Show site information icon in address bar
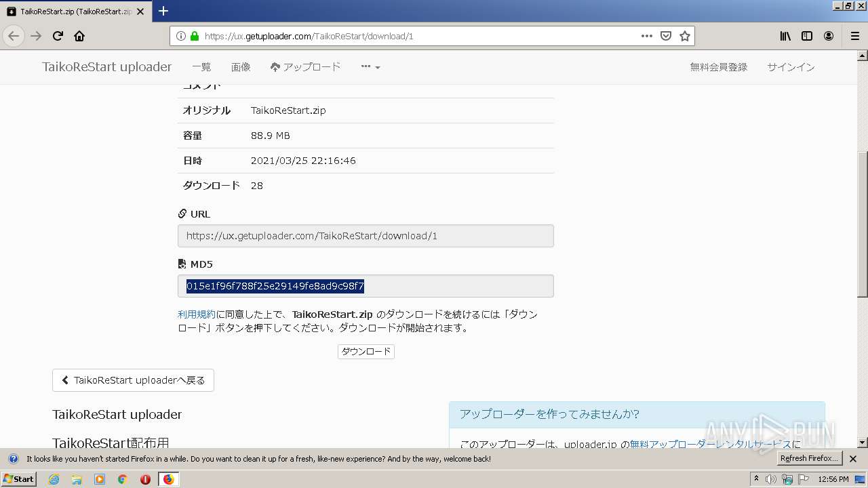The image size is (868, 488). click(x=181, y=36)
